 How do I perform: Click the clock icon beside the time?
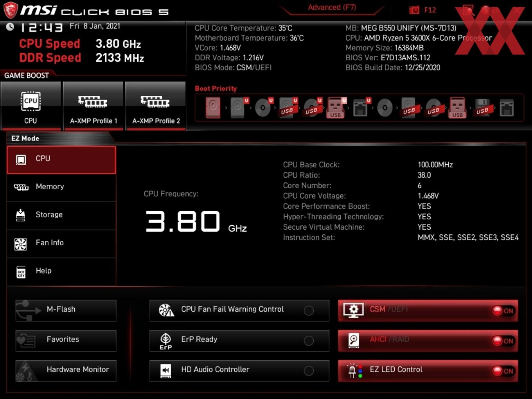pyautogui.click(x=10, y=27)
